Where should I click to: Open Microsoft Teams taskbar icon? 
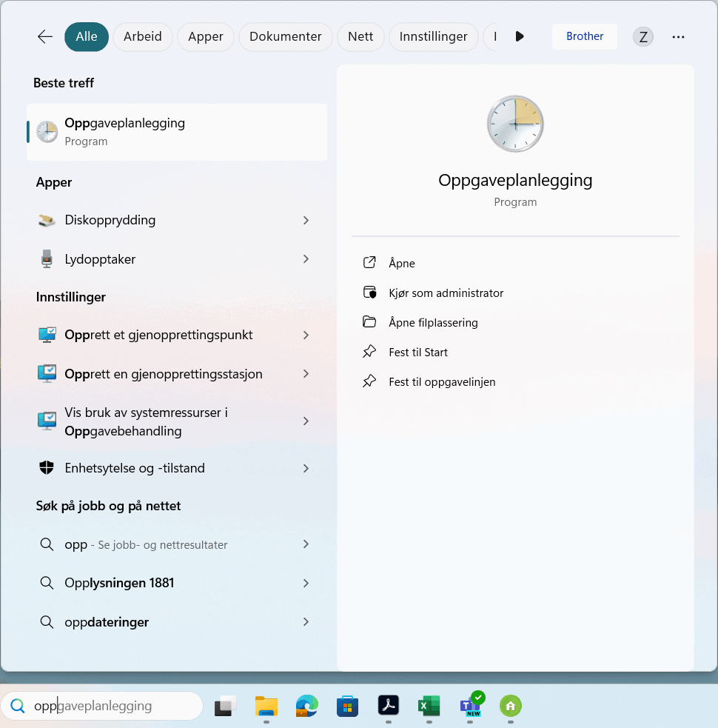(470, 707)
